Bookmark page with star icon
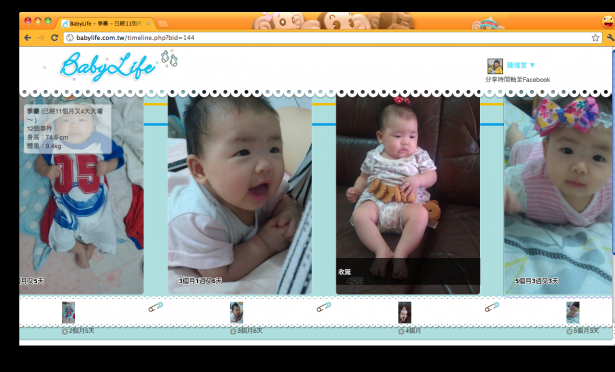The height and width of the screenshot is (372, 615). (595, 38)
